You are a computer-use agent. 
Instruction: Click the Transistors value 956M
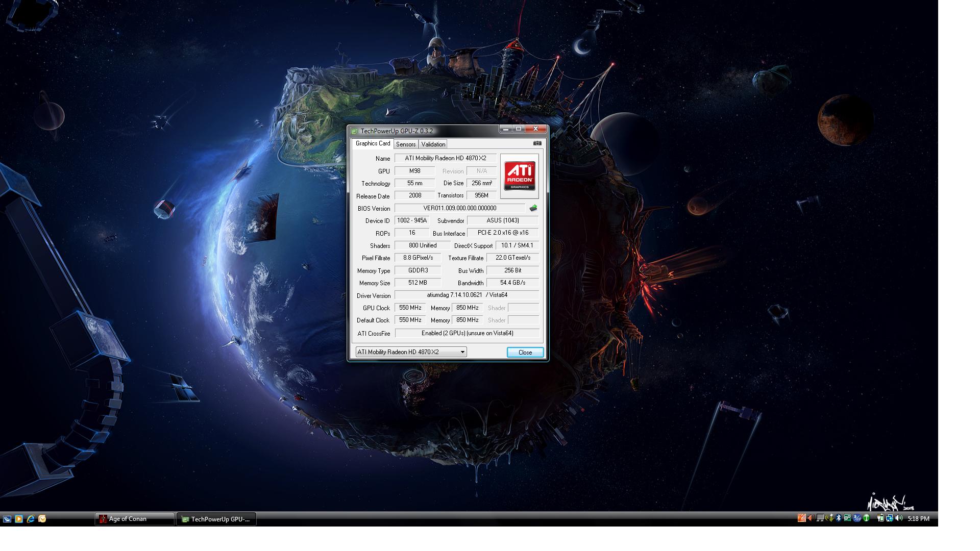(x=481, y=195)
